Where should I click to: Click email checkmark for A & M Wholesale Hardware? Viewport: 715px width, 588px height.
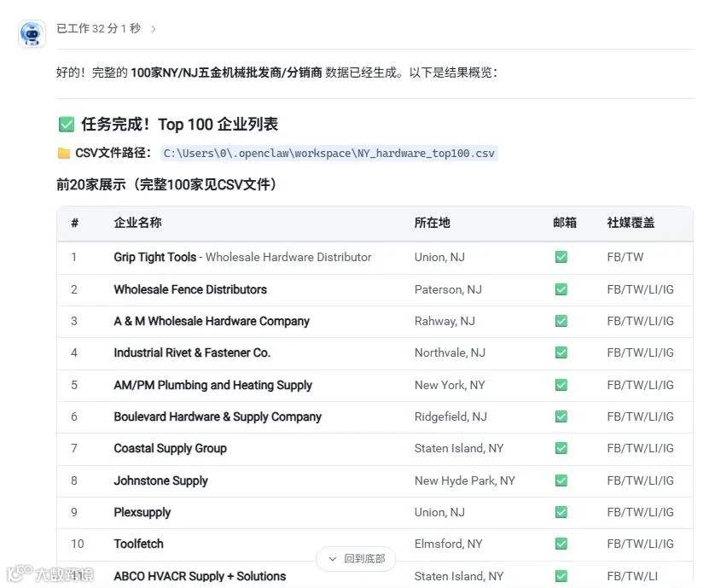(561, 321)
